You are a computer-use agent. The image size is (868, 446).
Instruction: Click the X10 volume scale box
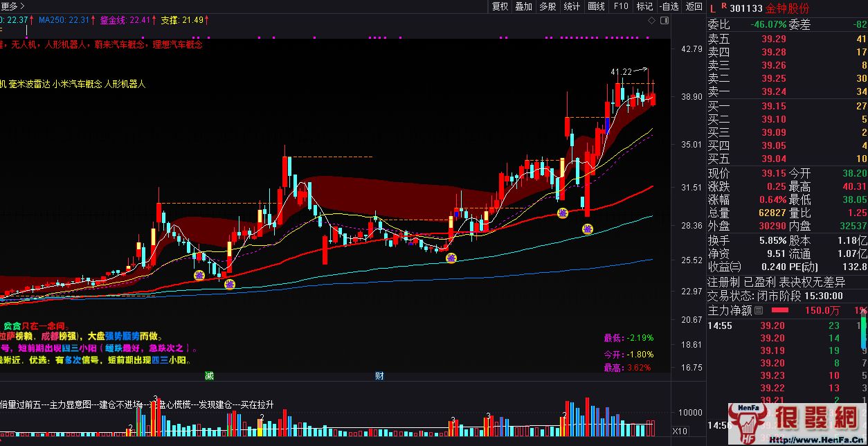(x=680, y=431)
